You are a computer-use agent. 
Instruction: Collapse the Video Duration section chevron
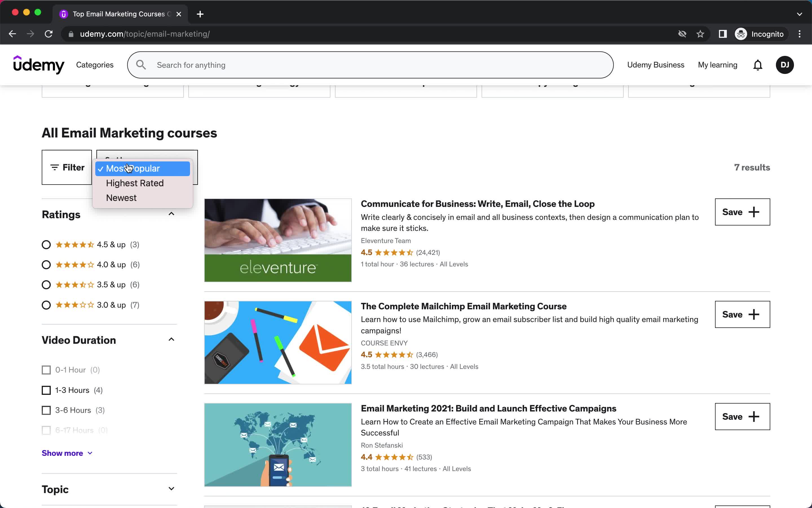tap(171, 340)
